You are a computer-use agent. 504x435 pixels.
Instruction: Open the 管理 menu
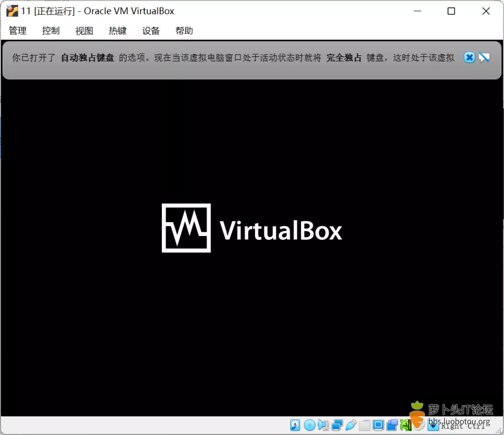[x=18, y=31]
